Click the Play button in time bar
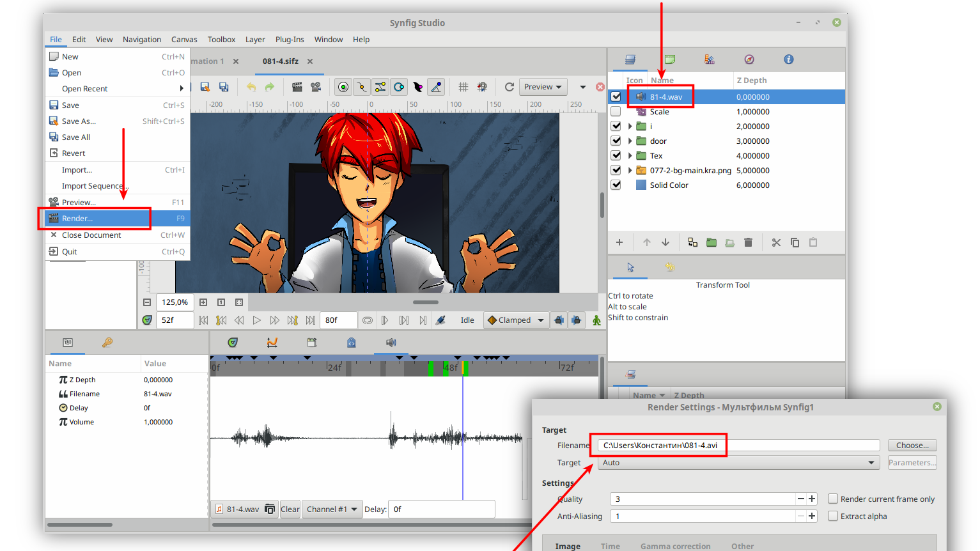980x551 pixels. 257,320
